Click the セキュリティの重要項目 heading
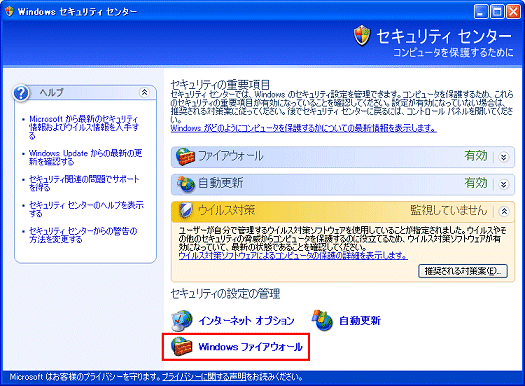Image resolution: width=525 pixels, height=386 pixels. [x=220, y=84]
